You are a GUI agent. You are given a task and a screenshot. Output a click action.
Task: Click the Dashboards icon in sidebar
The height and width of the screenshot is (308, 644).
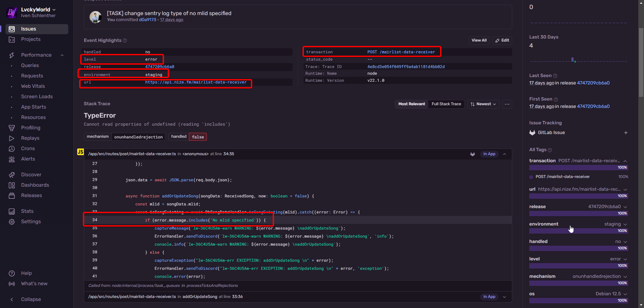coord(12,185)
